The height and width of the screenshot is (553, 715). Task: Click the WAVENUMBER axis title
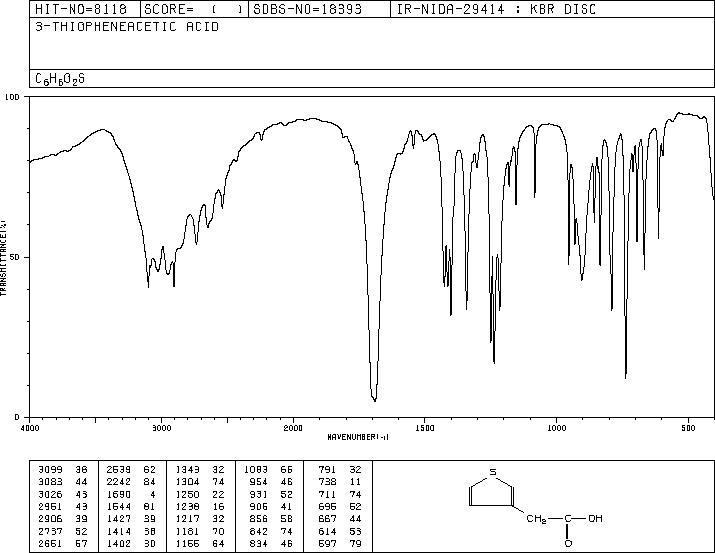point(358,437)
